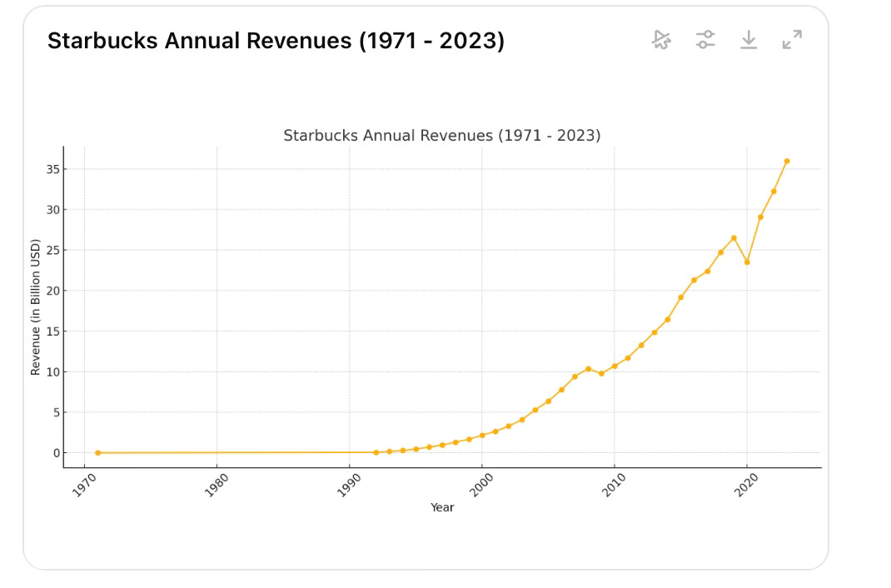
Task: Switch chart to interactive mode icon
Action: 661,40
